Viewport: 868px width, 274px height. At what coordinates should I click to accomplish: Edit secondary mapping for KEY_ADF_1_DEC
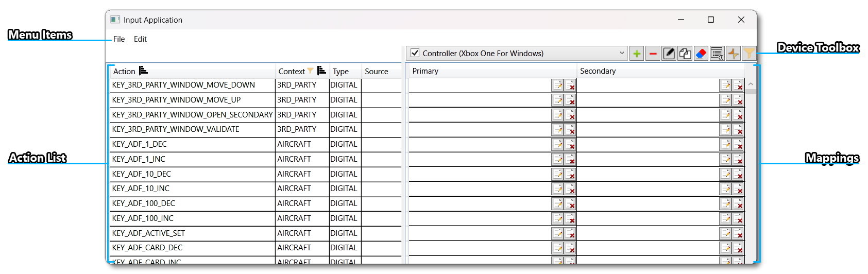coord(725,145)
